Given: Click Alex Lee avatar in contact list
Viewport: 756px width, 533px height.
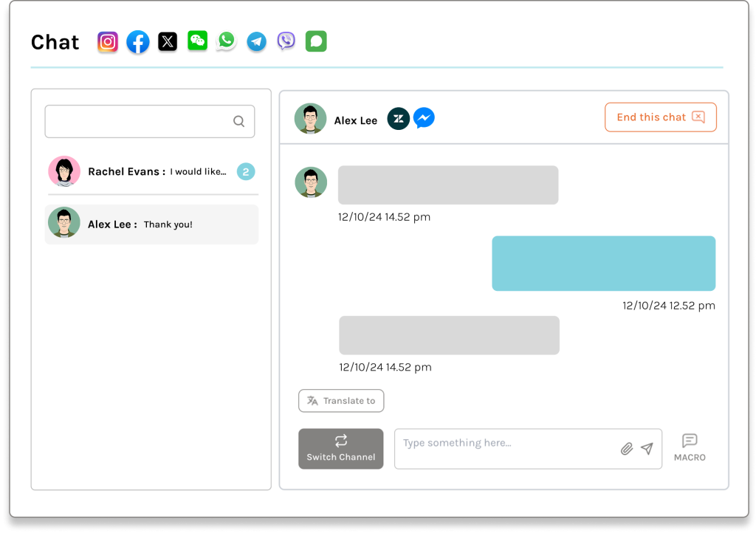Looking at the screenshot, I should (64, 222).
